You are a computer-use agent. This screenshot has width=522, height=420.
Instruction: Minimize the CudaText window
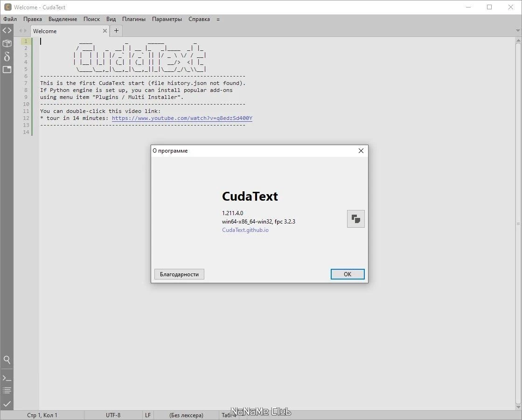point(468,7)
